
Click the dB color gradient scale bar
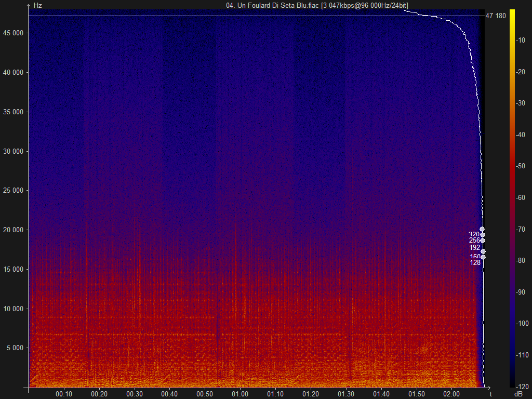point(512,198)
